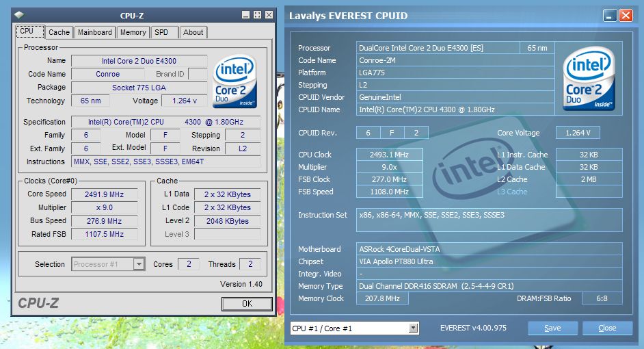
Task: Click the FSB Speed value 1108.0 MHz
Action: click(390, 192)
